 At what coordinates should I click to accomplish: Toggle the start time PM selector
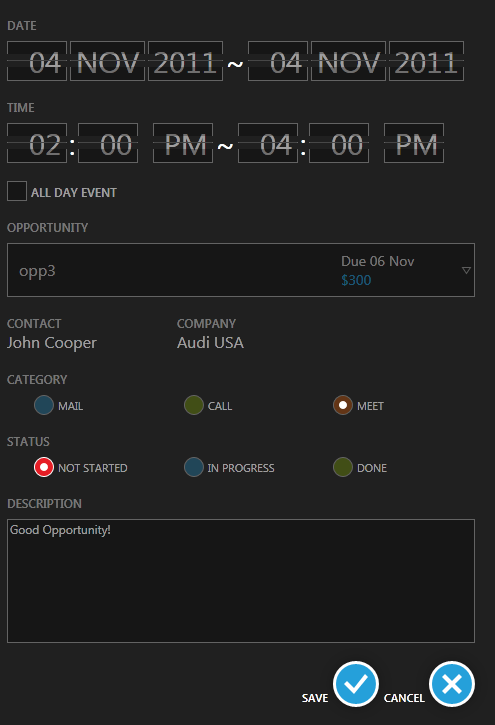click(x=183, y=143)
